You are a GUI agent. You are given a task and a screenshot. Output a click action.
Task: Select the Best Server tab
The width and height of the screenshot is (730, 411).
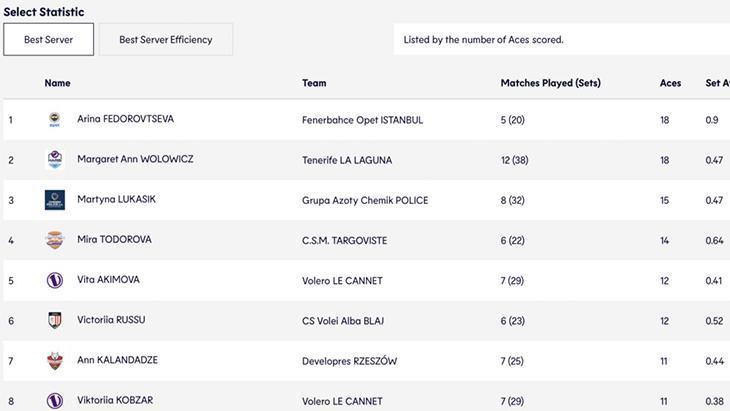(x=48, y=40)
